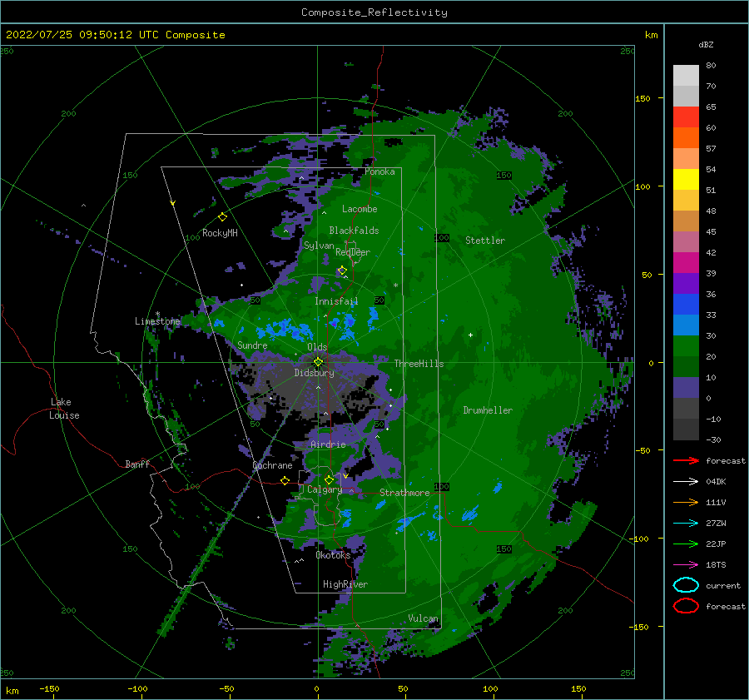The height and width of the screenshot is (700, 749).
Task: Click the cyan current ellipse legend icon
Action: [x=686, y=585]
